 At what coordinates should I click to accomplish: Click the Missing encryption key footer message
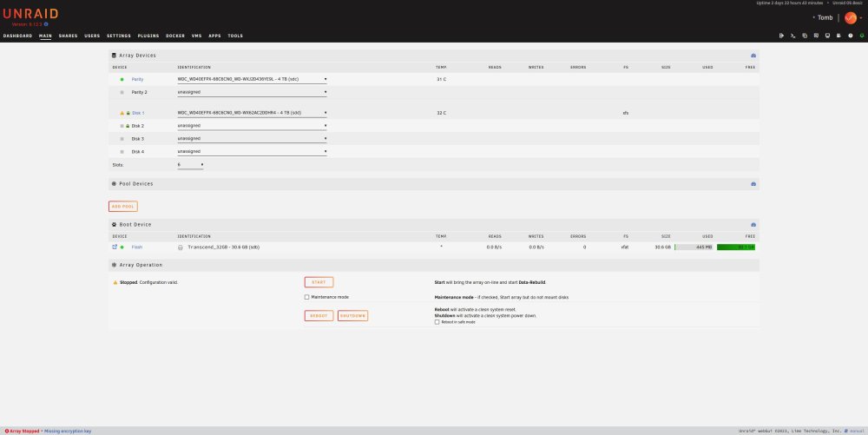[x=68, y=431]
